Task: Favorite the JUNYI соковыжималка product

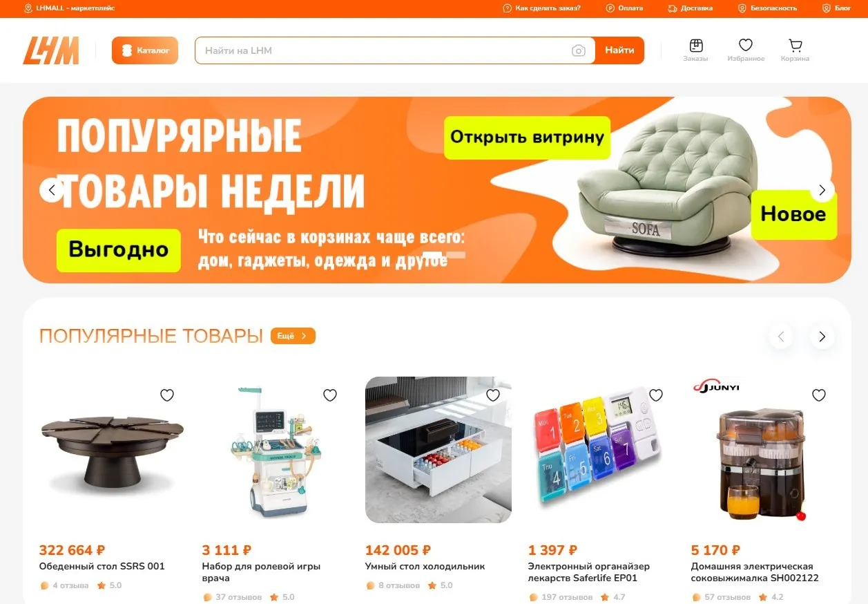Action: tap(819, 395)
